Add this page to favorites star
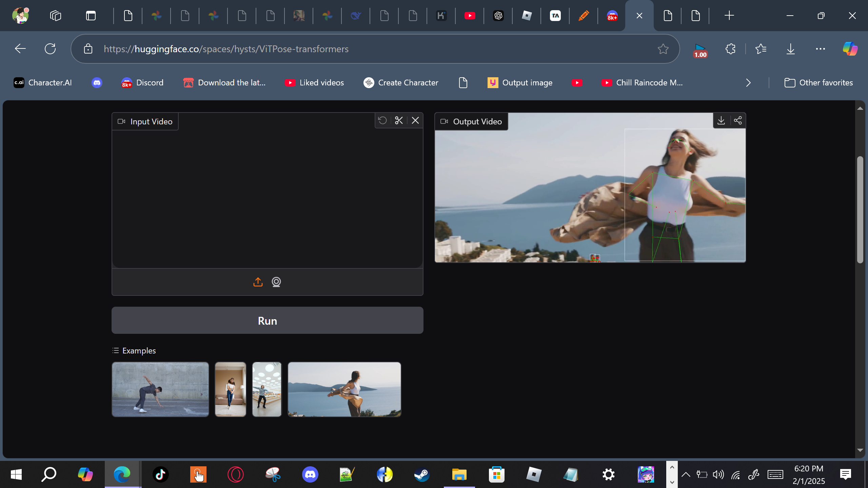 tap(663, 49)
